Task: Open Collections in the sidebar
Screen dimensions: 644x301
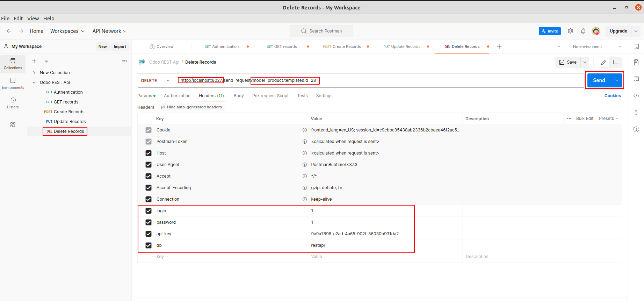Action: tap(13, 64)
